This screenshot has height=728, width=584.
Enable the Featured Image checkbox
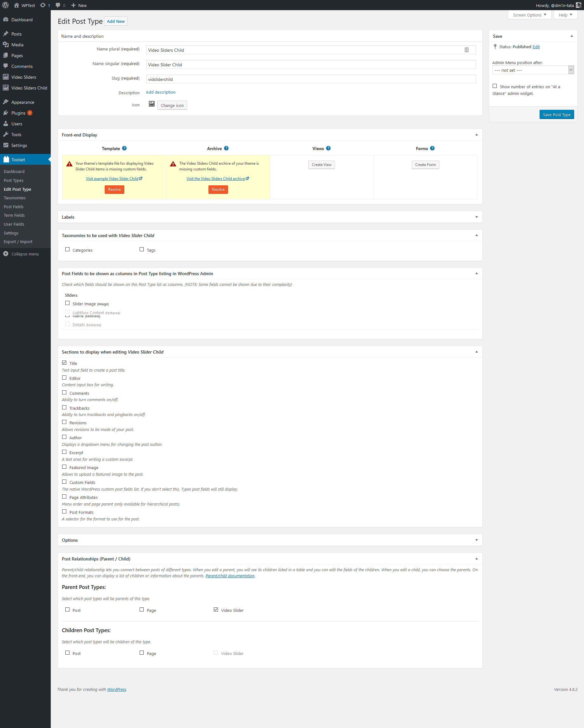pyautogui.click(x=64, y=467)
